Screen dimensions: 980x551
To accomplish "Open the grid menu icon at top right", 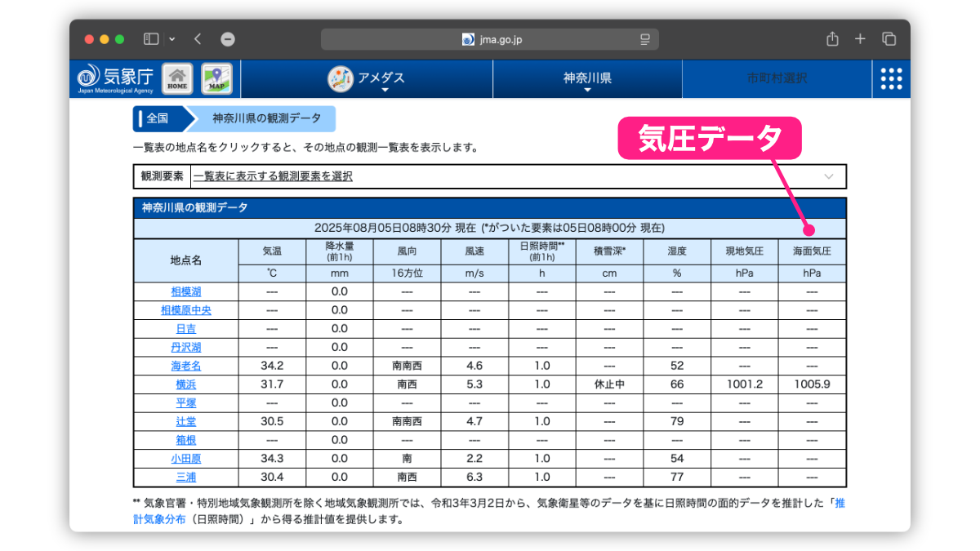I will pyautogui.click(x=892, y=78).
